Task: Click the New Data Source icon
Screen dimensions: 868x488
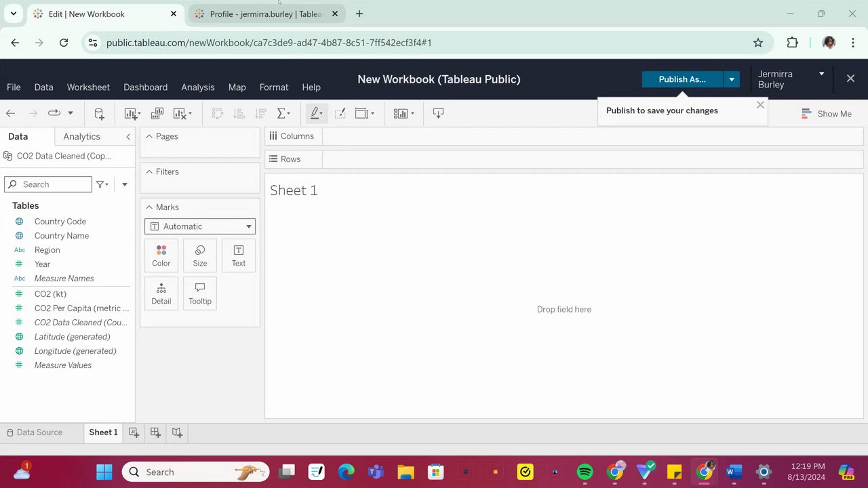Action: 99,113
